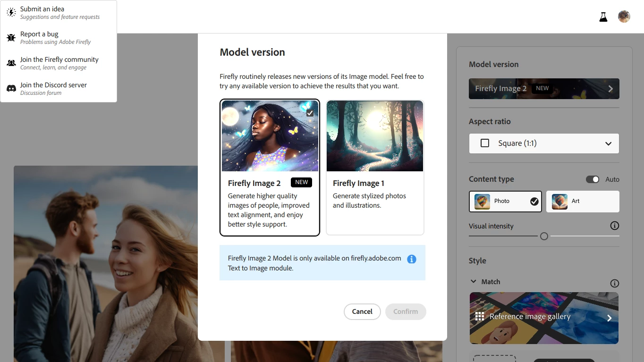Click the Firefly Image 1 title text
The width and height of the screenshot is (644, 362).
[x=358, y=183]
